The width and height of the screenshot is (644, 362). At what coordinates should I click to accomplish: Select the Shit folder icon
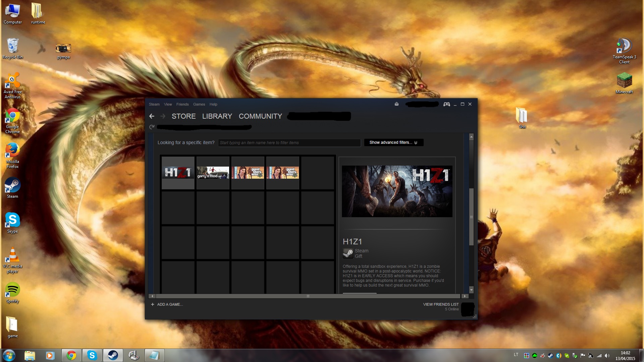point(522,118)
